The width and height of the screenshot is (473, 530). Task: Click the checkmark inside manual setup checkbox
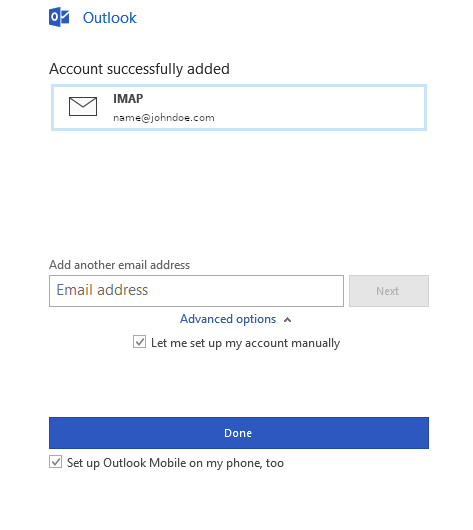tap(139, 342)
